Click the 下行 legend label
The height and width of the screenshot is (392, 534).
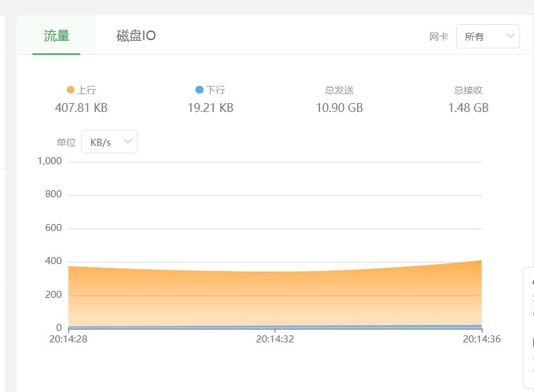pos(215,90)
